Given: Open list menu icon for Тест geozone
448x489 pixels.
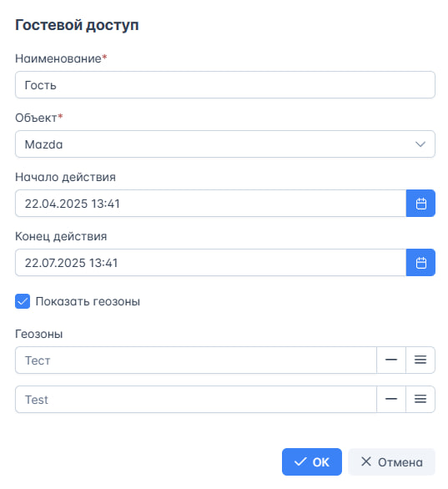Looking at the screenshot, I should [420, 360].
